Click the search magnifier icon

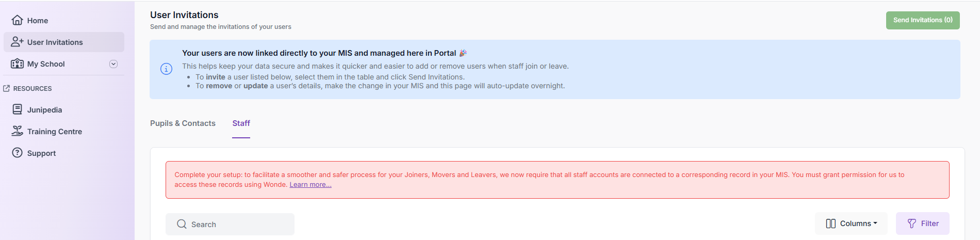[182, 224]
